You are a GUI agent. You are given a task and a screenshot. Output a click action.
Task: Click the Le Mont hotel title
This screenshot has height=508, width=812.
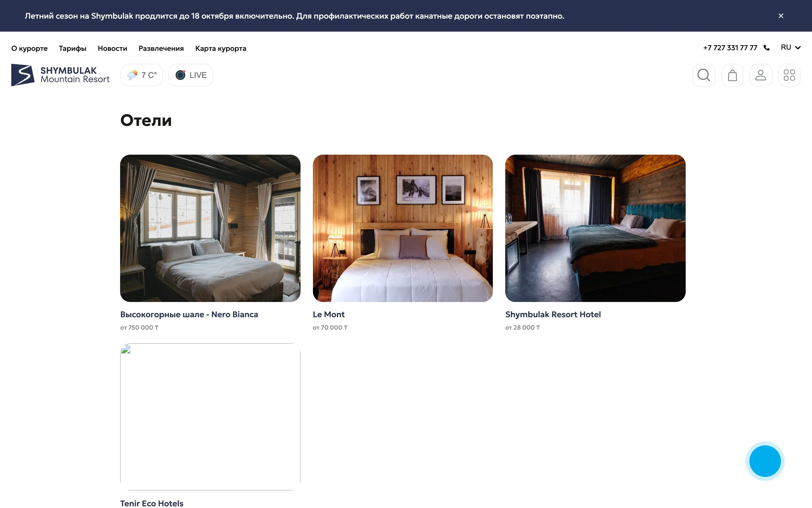point(328,314)
